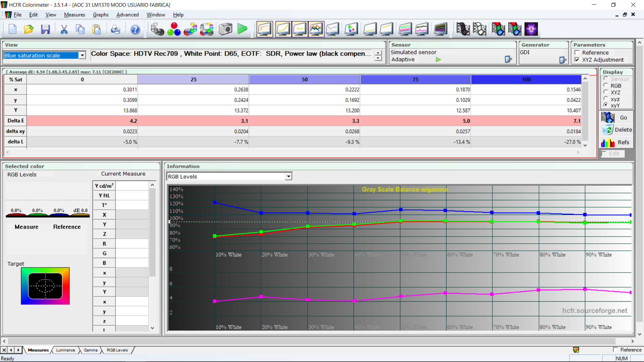
Task: Toggle the Gamma graph icon
Action: [300, 29]
